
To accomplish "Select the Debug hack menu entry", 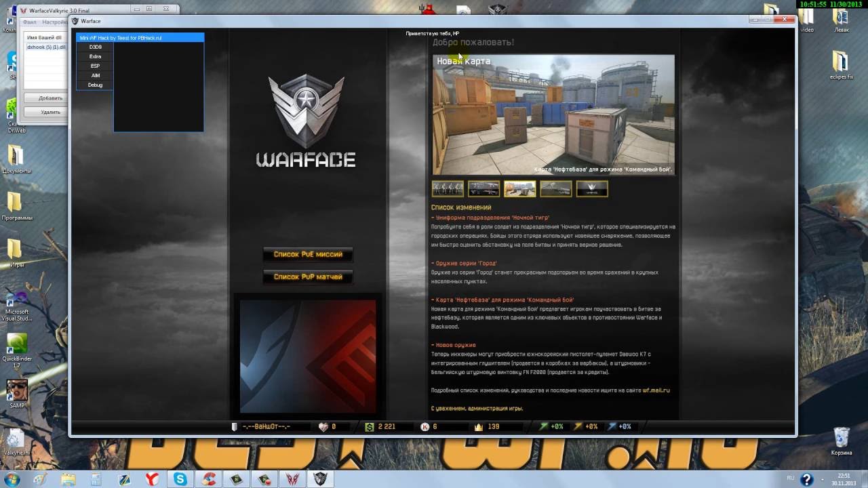I will pyautogui.click(x=95, y=85).
